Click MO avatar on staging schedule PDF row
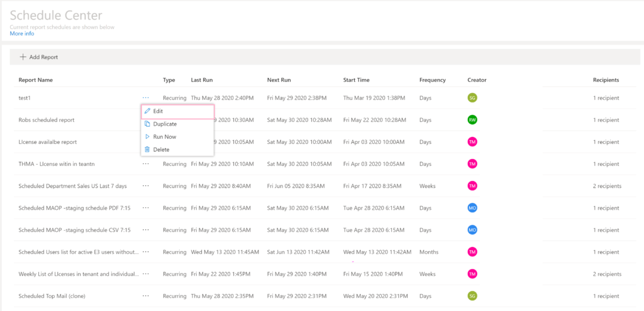Screen dimensions: 644x311 coord(472,208)
